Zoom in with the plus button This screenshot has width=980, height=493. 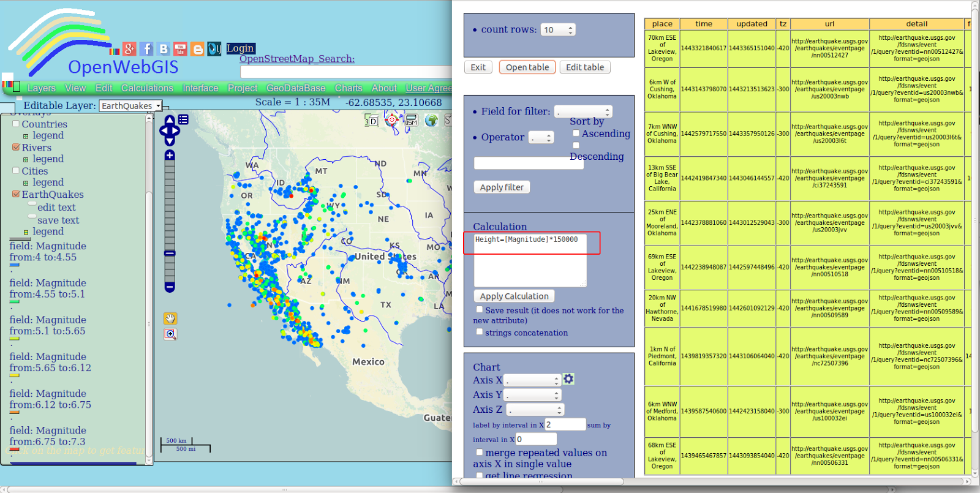170,155
